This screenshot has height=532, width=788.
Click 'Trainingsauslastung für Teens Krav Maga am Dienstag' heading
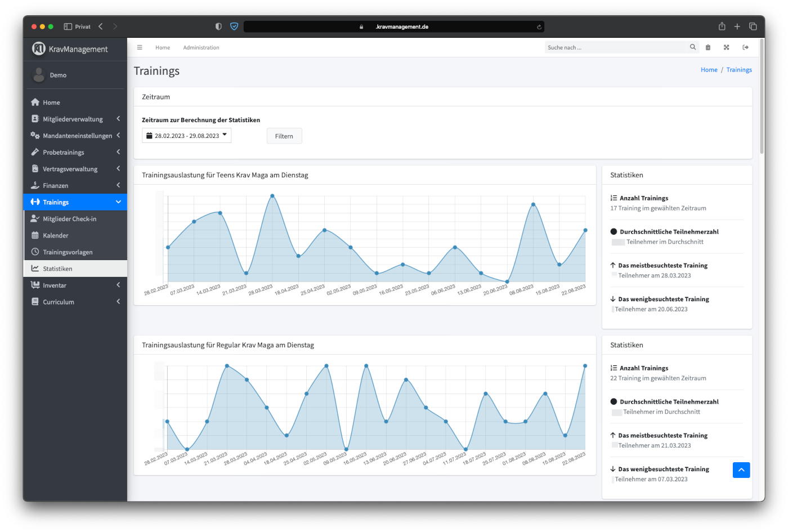pos(225,175)
